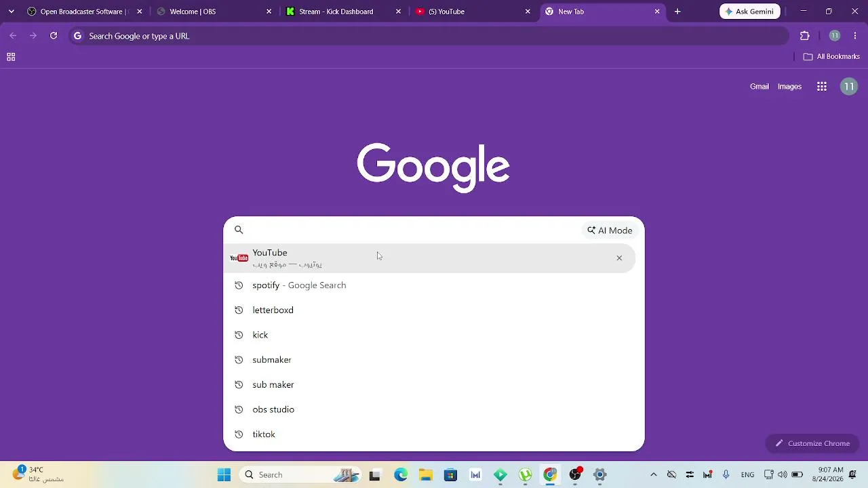Activate AI Mode in the search box
The height and width of the screenshot is (488, 868).
pos(610,230)
